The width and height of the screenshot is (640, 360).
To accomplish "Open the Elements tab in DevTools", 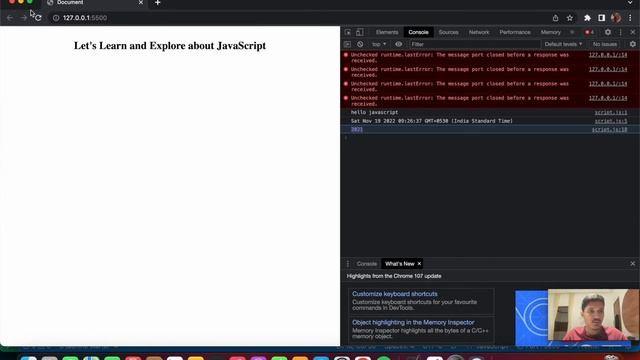I will (387, 32).
